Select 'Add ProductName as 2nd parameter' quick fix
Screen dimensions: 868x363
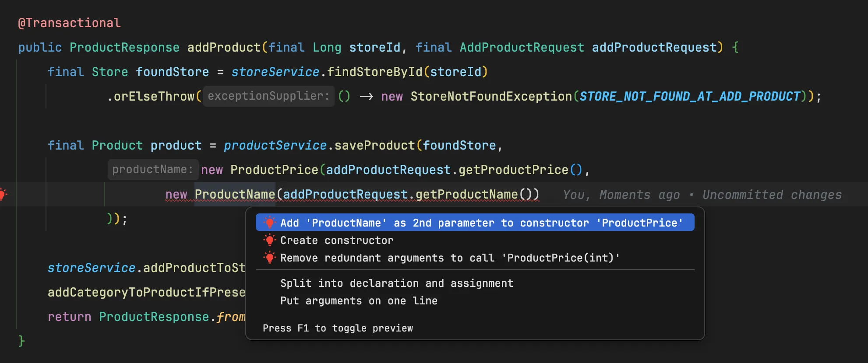pos(481,223)
